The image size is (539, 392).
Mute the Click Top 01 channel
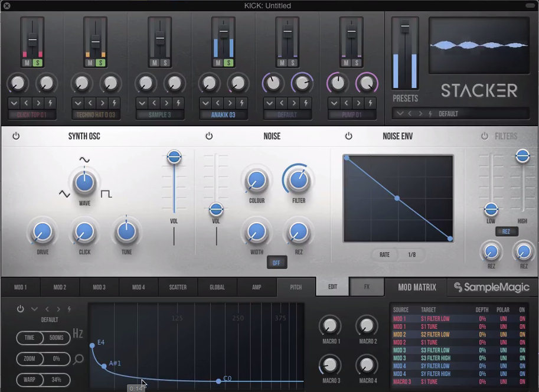pos(27,63)
